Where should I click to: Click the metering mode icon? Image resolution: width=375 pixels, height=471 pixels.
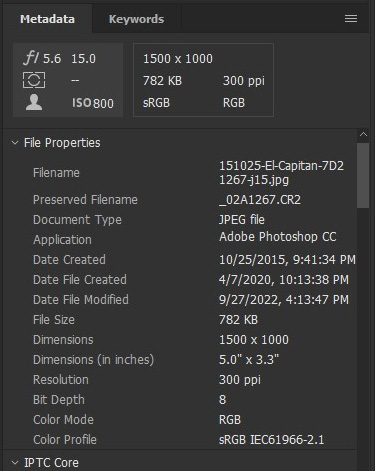pyautogui.click(x=34, y=80)
